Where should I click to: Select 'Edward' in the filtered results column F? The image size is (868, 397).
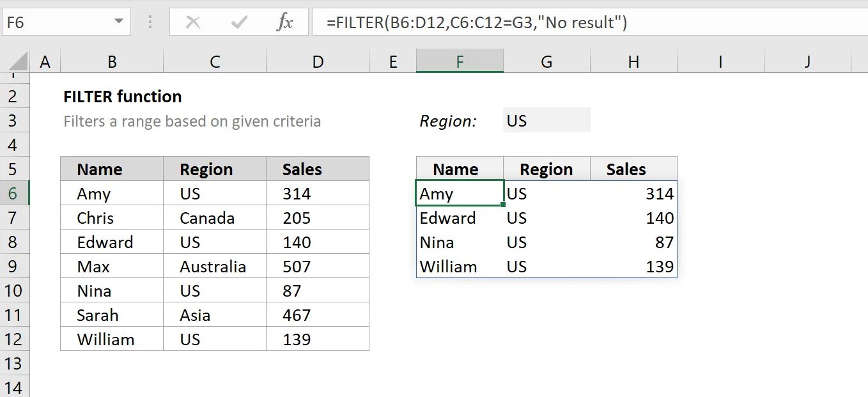(x=460, y=218)
